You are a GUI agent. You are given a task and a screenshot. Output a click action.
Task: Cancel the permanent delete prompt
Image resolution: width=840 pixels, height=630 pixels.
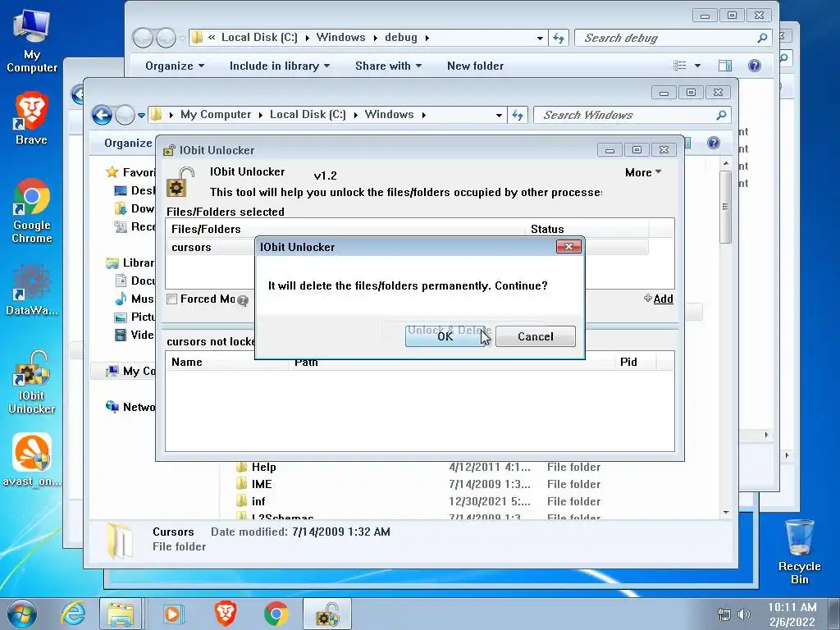pyautogui.click(x=535, y=336)
